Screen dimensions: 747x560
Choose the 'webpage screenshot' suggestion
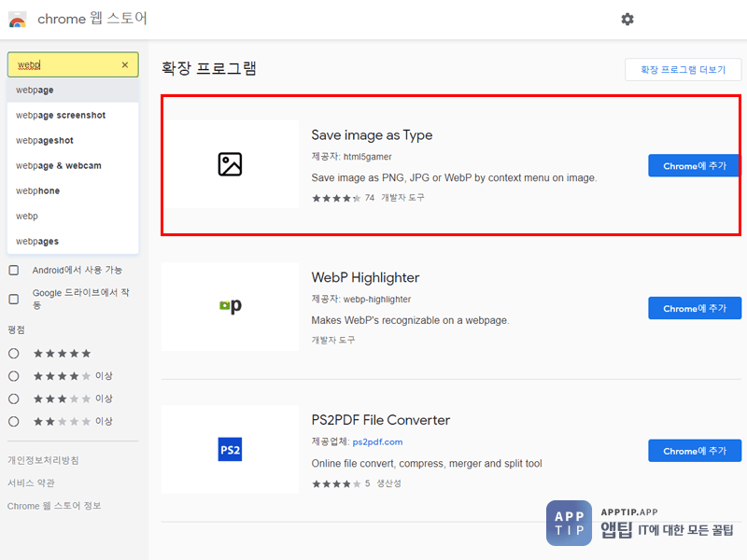tap(73, 115)
